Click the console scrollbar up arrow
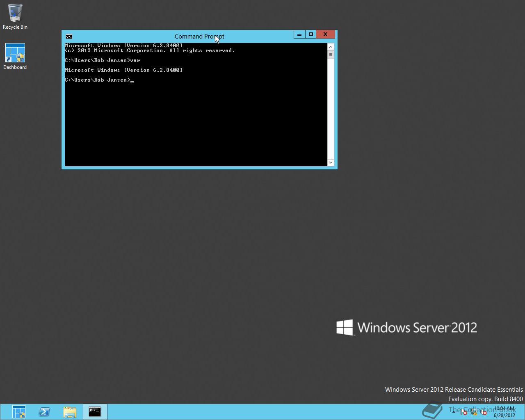 (x=331, y=47)
